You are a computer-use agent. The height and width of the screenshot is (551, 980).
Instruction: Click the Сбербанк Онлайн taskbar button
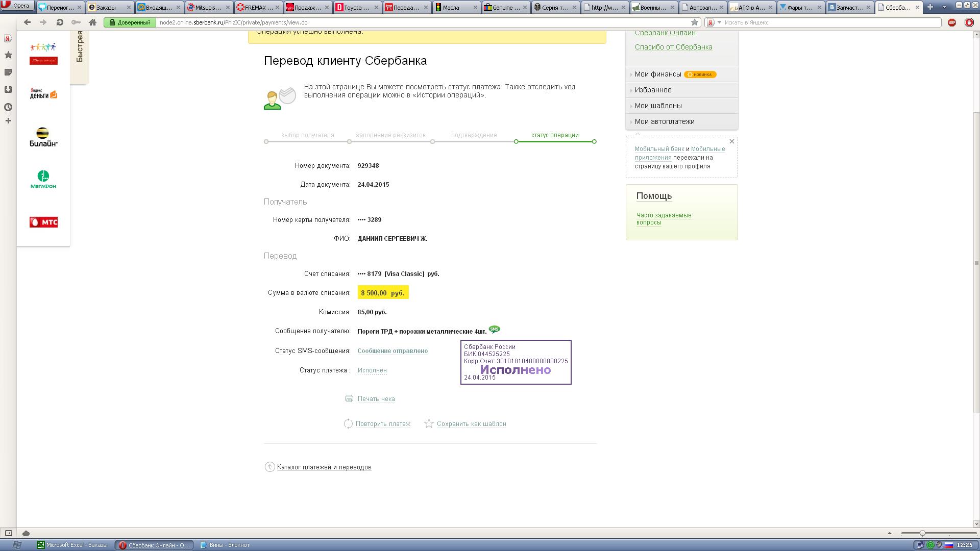click(154, 545)
